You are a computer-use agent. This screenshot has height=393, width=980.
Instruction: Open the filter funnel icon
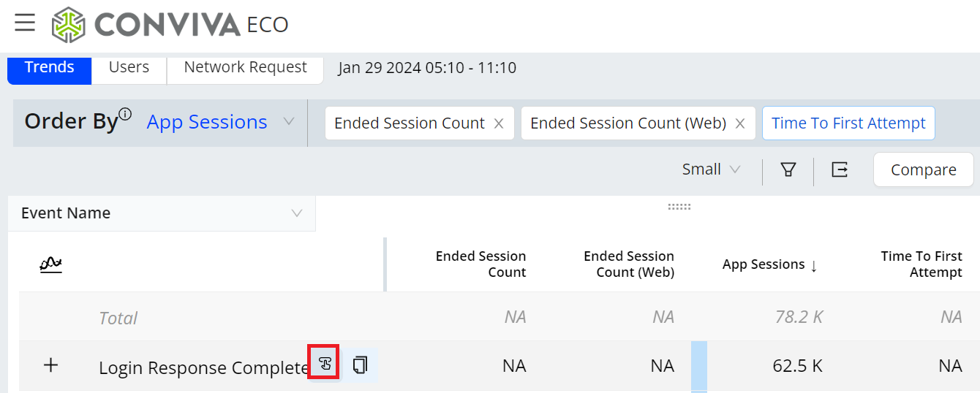tap(788, 169)
